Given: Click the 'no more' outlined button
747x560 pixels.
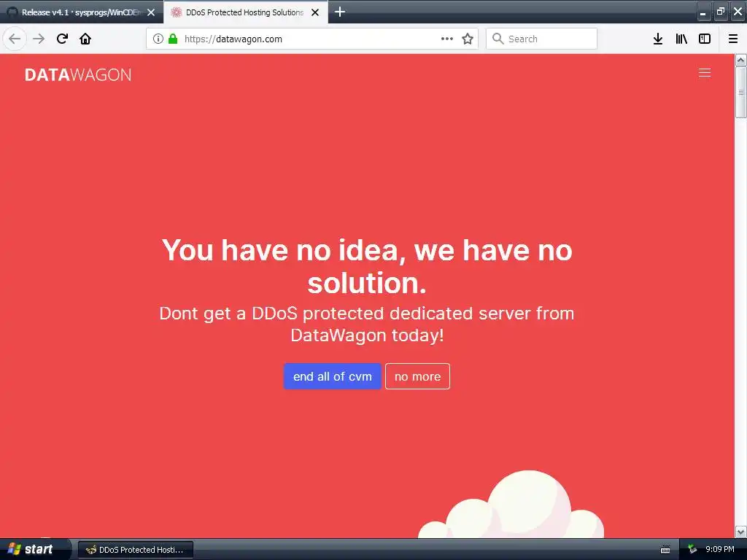Looking at the screenshot, I should click(417, 376).
